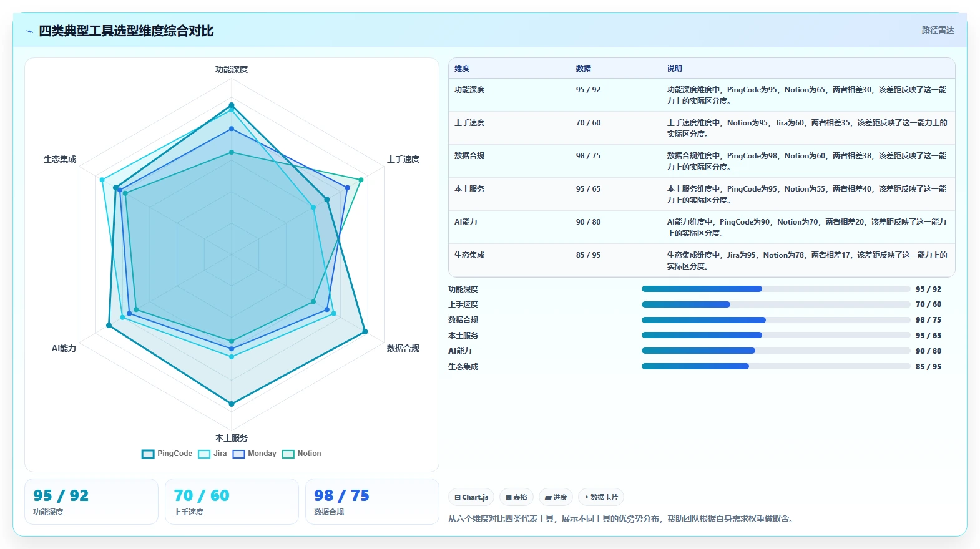Click the radar axis label 数据合规
Image resolution: width=980 pixels, height=549 pixels.
[x=403, y=348]
